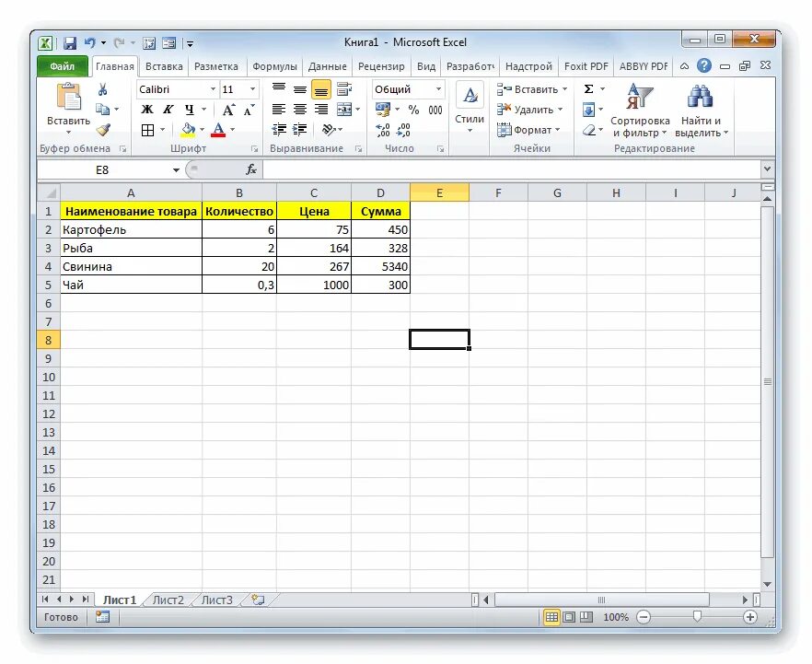Apply bold formatting with the Ж icon

click(x=146, y=109)
